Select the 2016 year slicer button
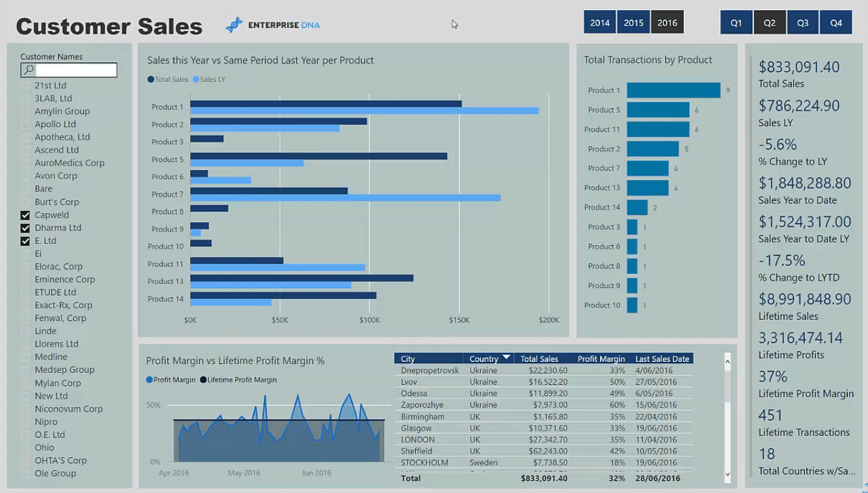The height and width of the screenshot is (493, 868). tap(667, 22)
